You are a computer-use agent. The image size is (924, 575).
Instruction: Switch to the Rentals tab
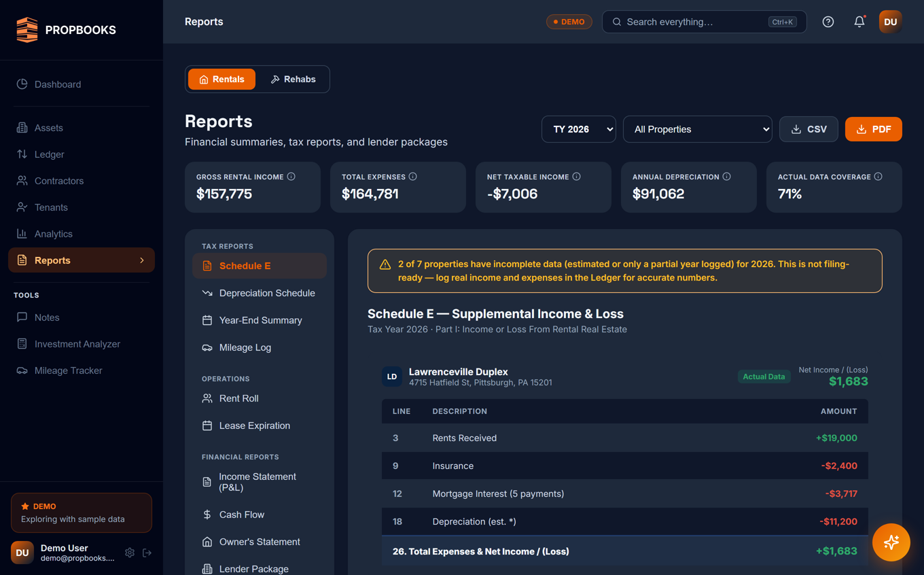pos(221,80)
